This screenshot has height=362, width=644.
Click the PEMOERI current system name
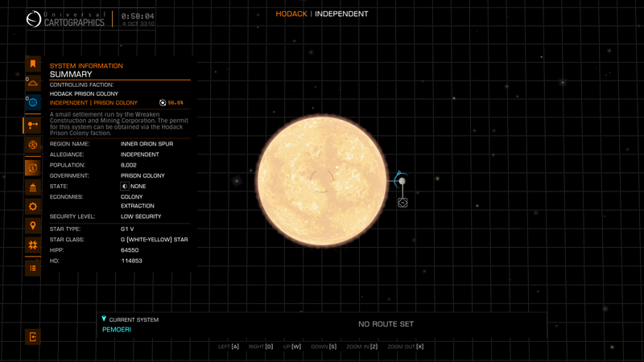[117, 330]
